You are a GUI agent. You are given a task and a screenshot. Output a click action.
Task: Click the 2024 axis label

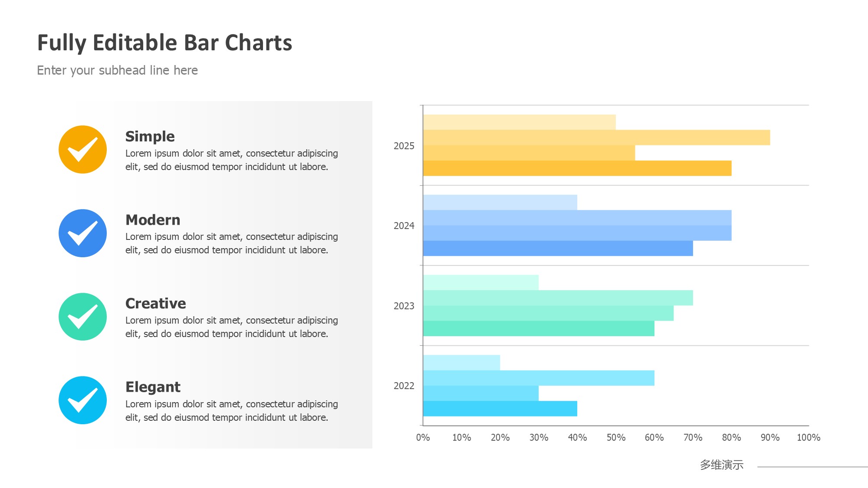point(404,226)
